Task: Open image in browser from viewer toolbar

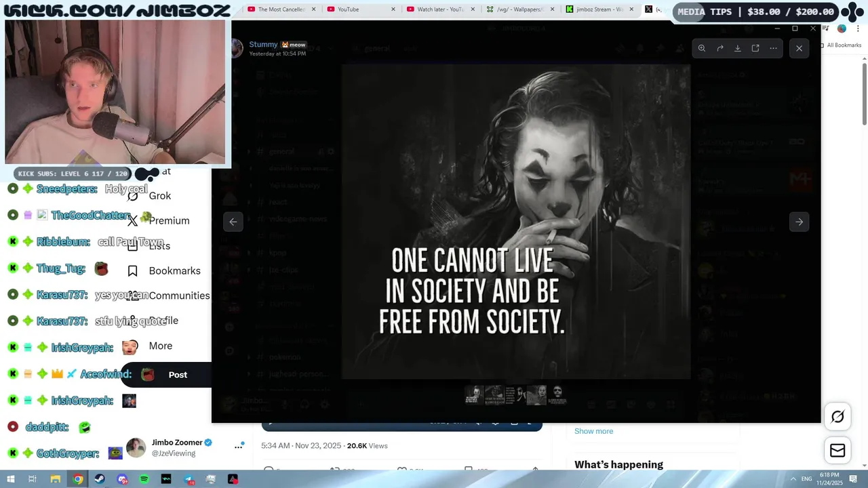Action: (x=755, y=48)
